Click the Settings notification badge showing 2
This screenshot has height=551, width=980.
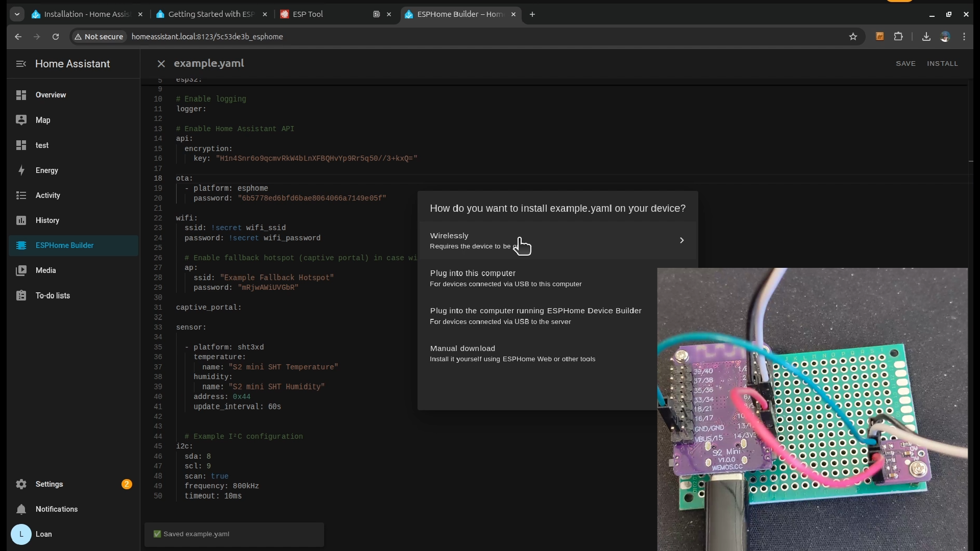pyautogui.click(x=127, y=484)
